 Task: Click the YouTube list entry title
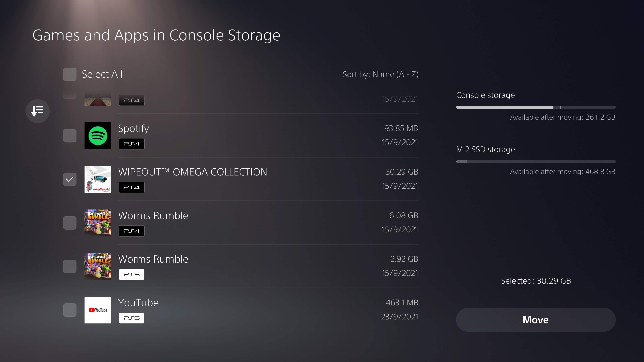coord(138,303)
